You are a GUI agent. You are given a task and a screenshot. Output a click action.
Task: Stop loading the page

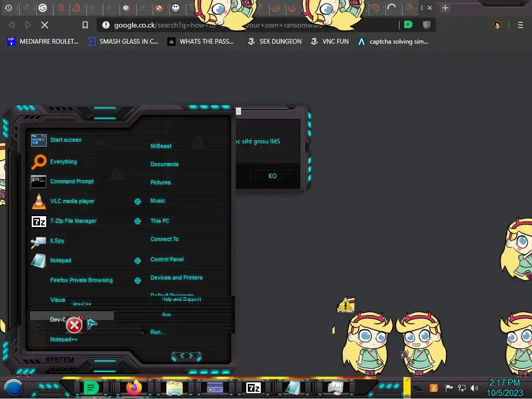click(45, 25)
